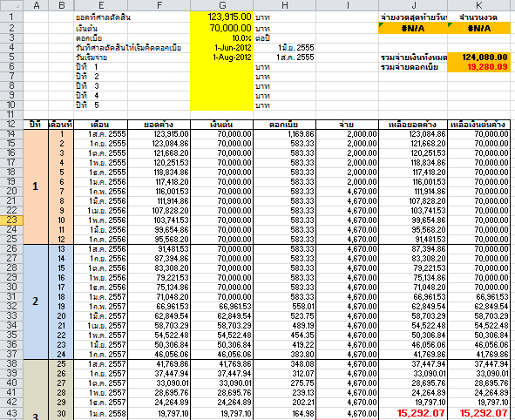This screenshot has height=420, width=515.
Task: Select the highlighted row 23 header
Action: [11, 220]
